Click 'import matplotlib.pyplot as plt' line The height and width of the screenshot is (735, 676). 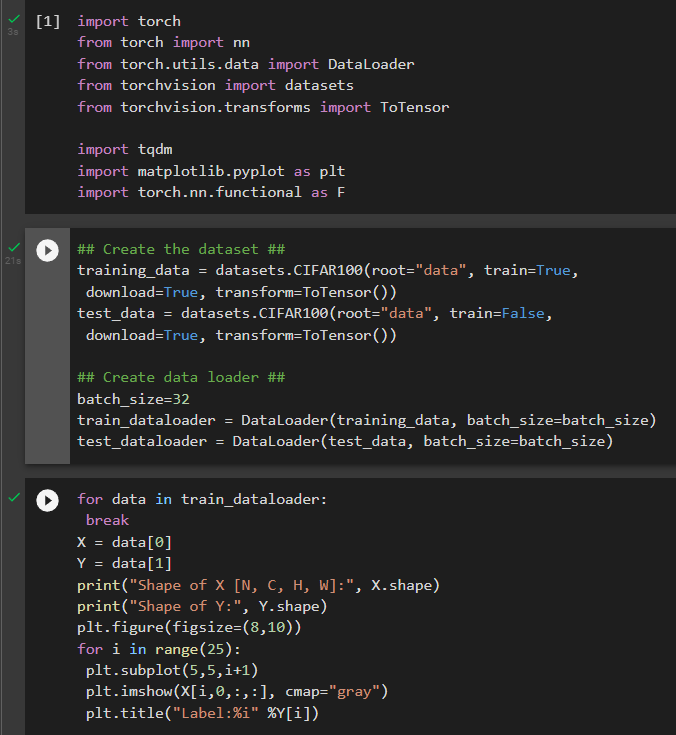click(211, 172)
